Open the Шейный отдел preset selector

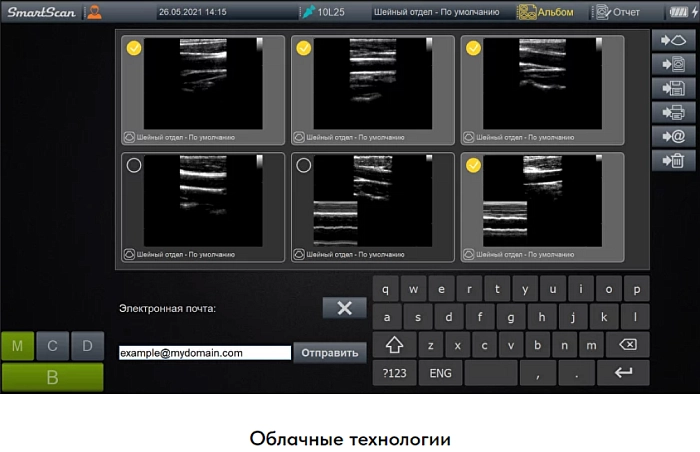pyautogui.click(x=438, y=13)
